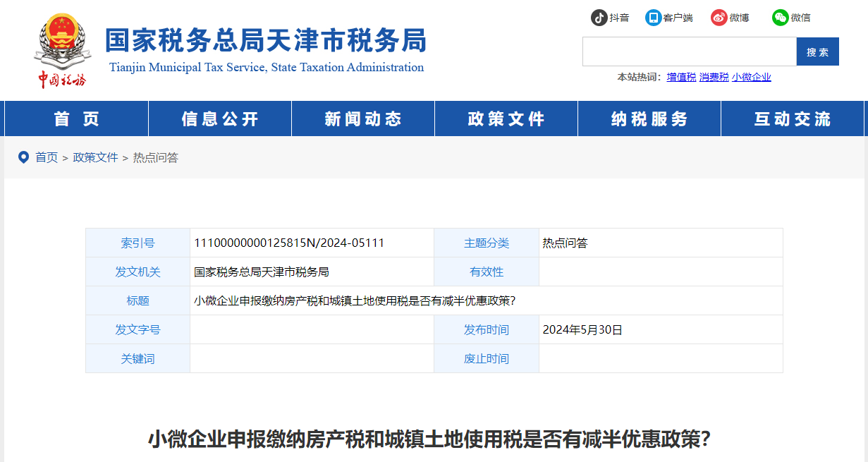868x462 pixels.
Task: Click the 发布时间 label cell
Action: [487, 329]
